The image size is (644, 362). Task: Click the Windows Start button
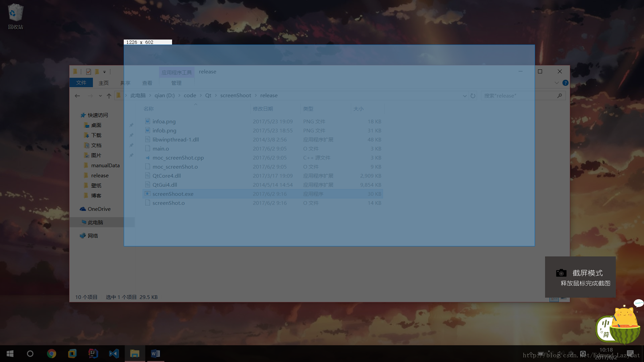pyautogui.click(x=10, y=354)
